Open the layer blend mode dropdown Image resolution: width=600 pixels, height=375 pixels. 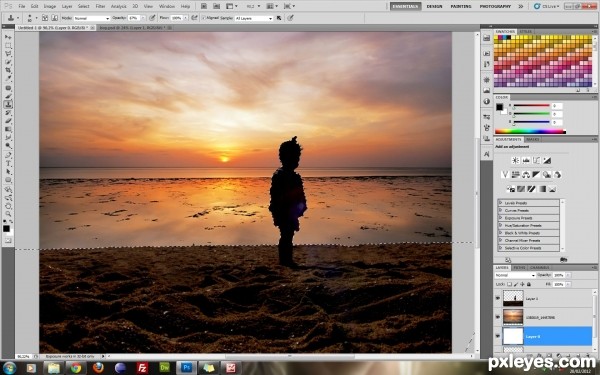tap(515, 275)
